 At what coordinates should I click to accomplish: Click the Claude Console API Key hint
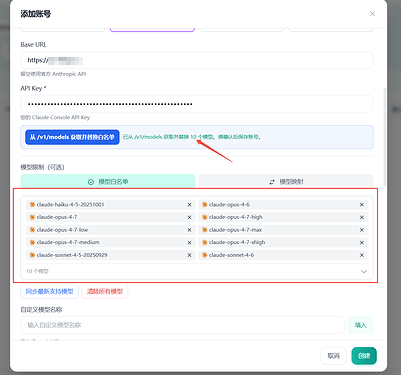point(55,117)
